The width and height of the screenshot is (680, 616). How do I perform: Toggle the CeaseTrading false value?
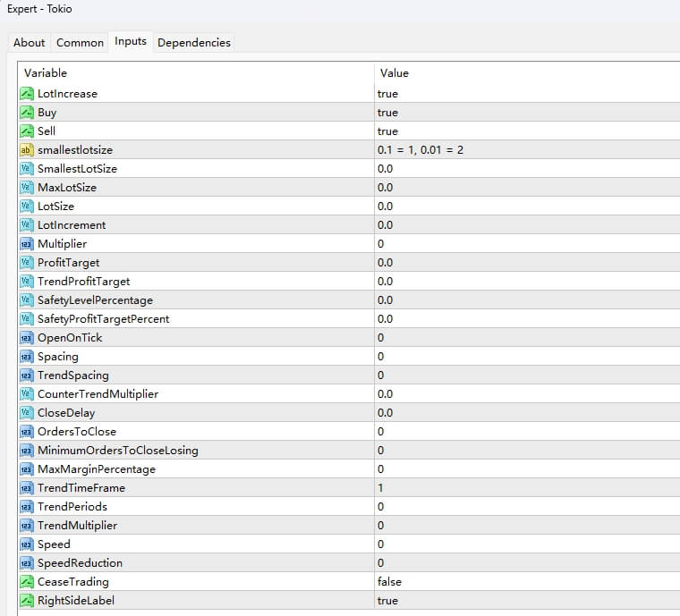[389, 582]
